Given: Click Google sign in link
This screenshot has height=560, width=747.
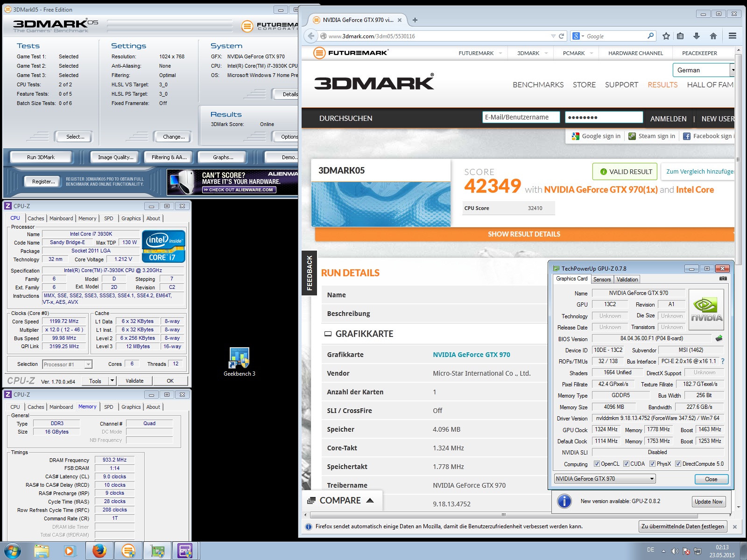Looking at the screenshot, I should point(596,136).
